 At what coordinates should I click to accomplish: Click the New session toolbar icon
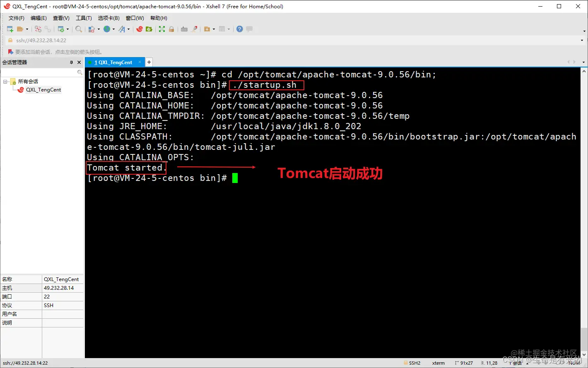(10, 29)
